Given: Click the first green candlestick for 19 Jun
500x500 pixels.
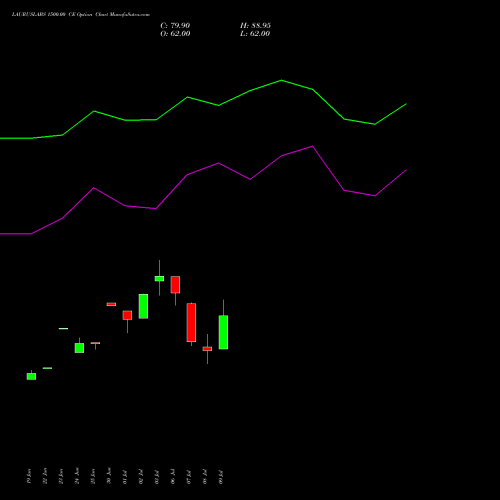Looking at the screenshot, I should coord(31,376).
